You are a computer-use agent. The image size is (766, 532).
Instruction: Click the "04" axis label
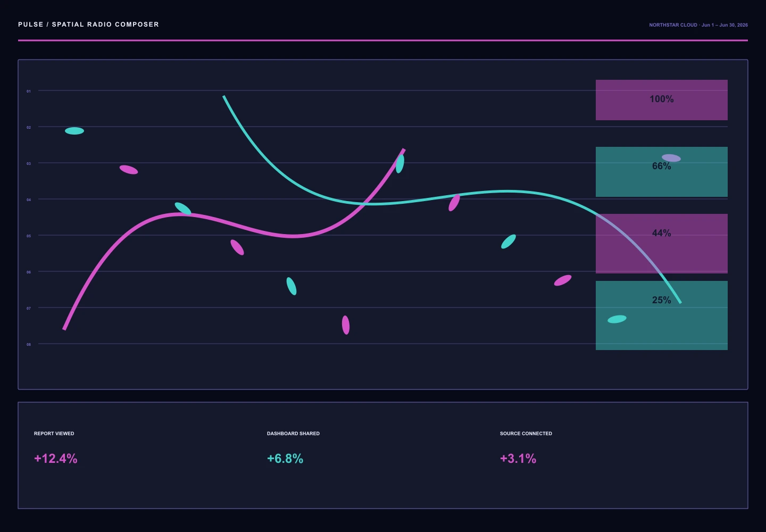click(x=29, y=200)
